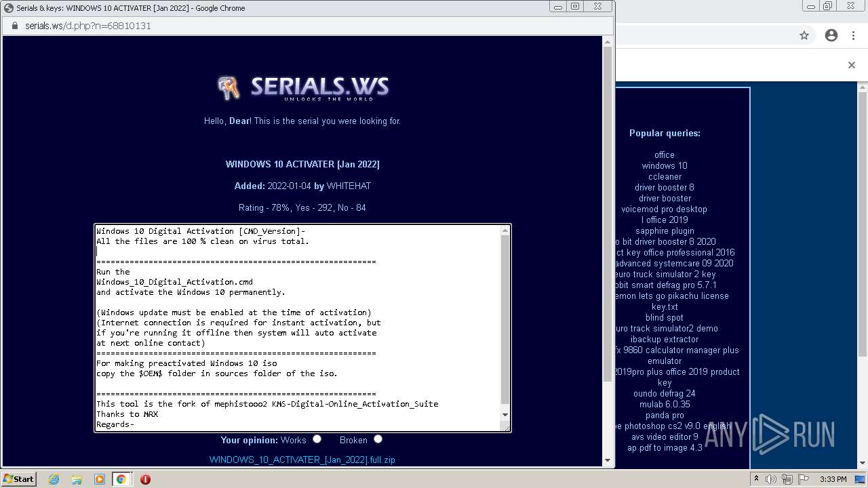Click the popup page scroll up arrow

607,41
